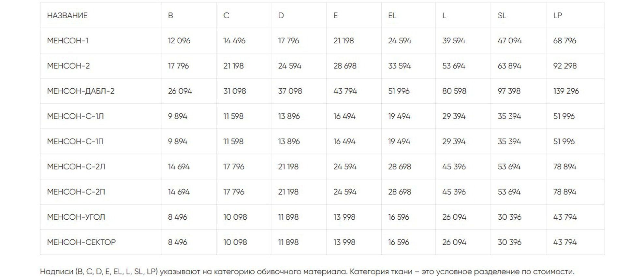Screen dimensions: 644x277
Task: Select the 92 298 price cell
Action: click(565, 66)
